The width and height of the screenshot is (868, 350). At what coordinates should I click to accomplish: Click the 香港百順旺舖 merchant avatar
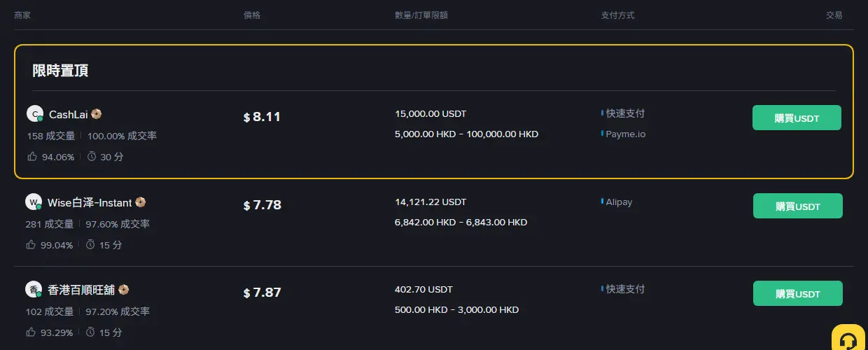[34, 289]
